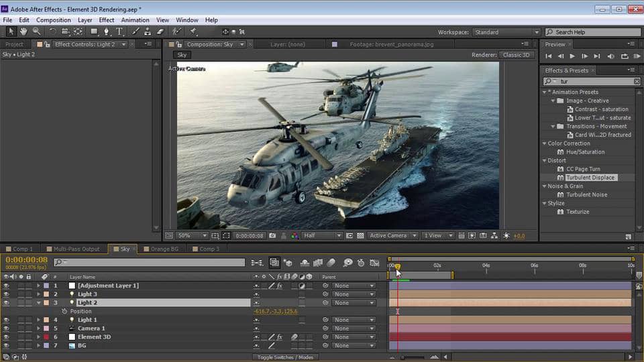Open Parent dropdown for Camera 1
Screen dimensions: 644x362
(x=354, y=328)
